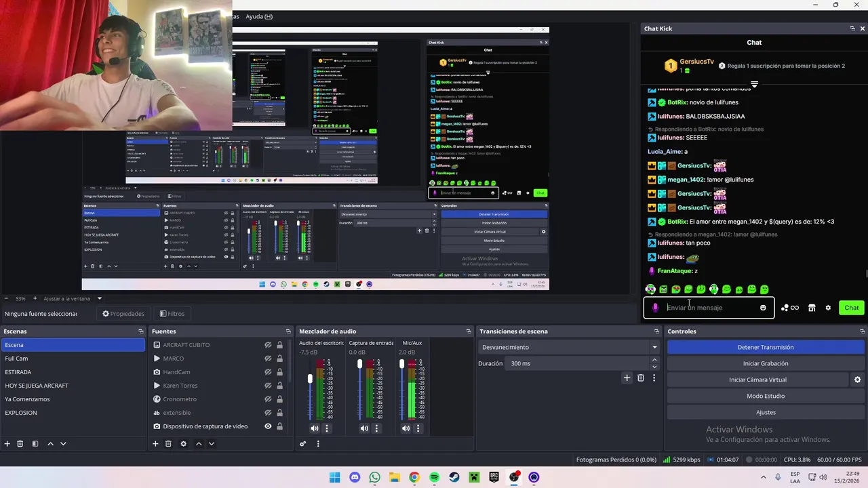The image size is (868, 488).
Task: Add a new scene with the plus icon in Escenas
Action: pos(7,444)
